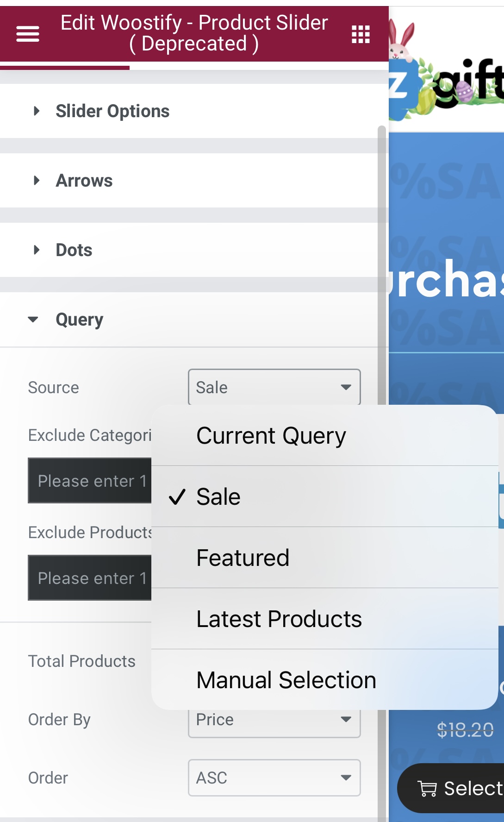Click the shopping cart icon on Select button
The height and width of the screenshot is (822, 504).
pyautogui.click(x=427, y=788)
